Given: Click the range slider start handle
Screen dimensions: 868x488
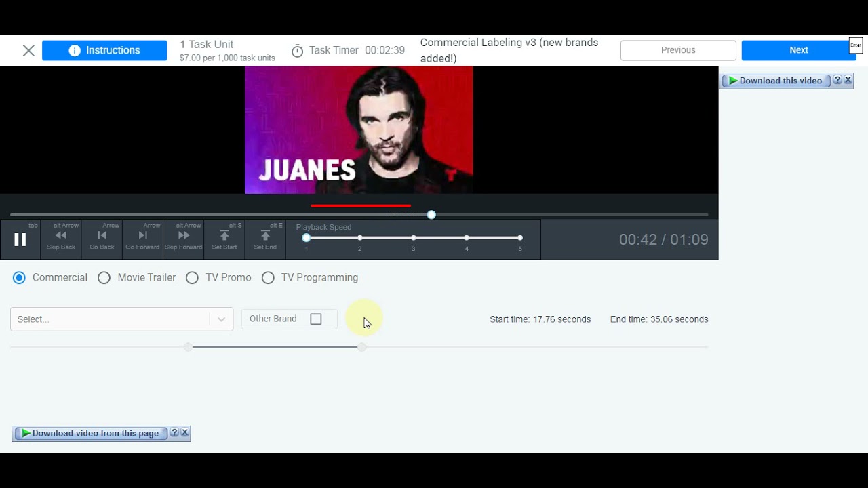Looking at the screenshot, I should [x=188, y=347].
